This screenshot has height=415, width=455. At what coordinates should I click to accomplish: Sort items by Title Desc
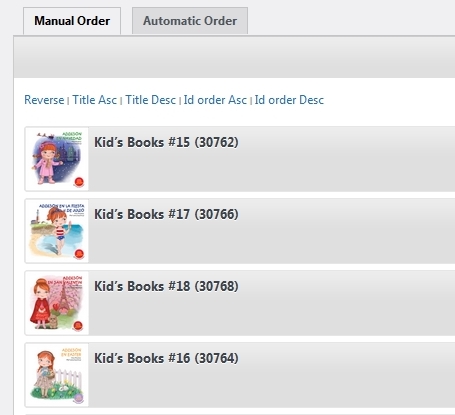coord(150,100)
